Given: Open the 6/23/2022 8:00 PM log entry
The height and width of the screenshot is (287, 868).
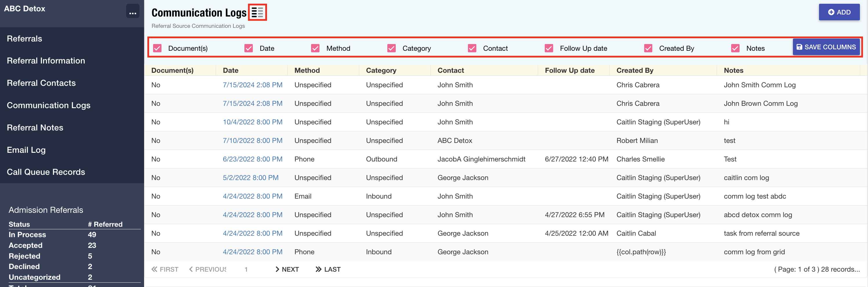Looking at the screenshot, I should (x=253, y=159).
